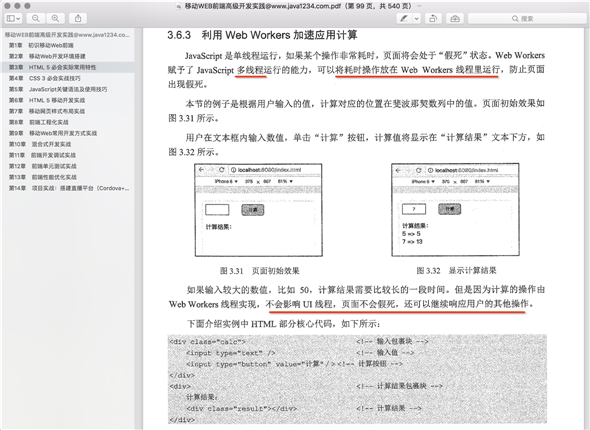Click the zoom out magnifier icon
Image resolution: width=590 pixels, height=430 pixels.
point(35,18)
